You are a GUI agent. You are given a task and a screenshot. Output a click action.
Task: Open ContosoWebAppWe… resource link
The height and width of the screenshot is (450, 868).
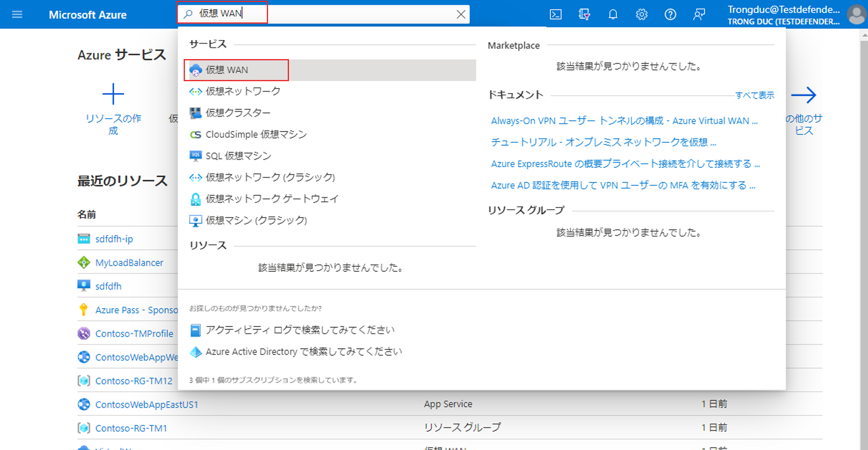136,357
